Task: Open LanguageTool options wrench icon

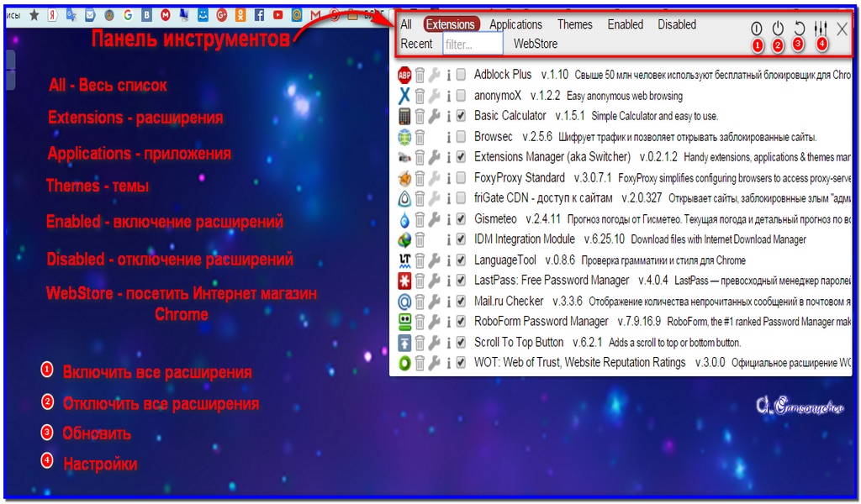Action: pos(434,260)
